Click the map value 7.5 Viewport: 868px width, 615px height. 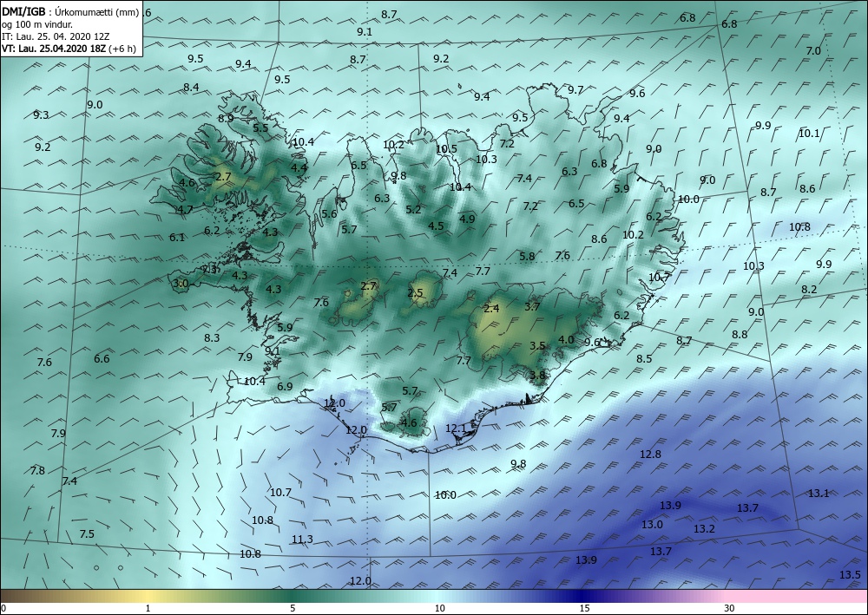coord(87,533)
